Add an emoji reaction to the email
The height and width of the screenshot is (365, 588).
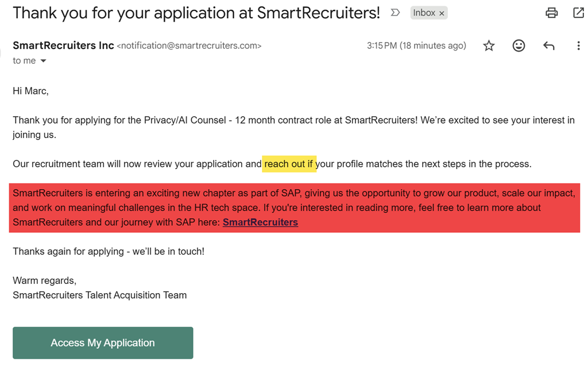tap(519, 46)
